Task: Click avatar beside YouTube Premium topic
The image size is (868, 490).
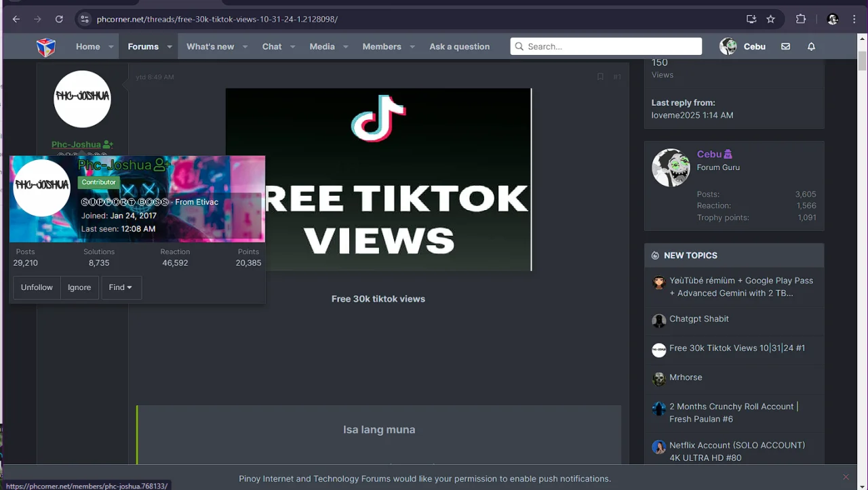Action: (x=659, y=283)
